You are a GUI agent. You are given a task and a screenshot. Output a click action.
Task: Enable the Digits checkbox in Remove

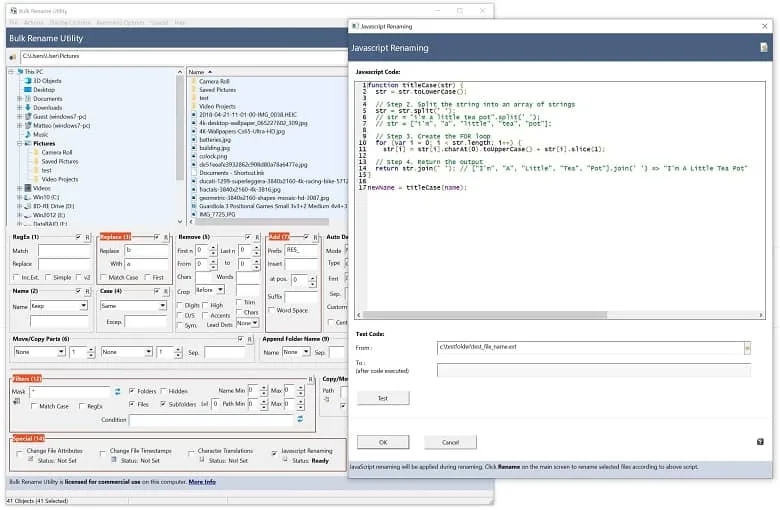click(x=181, y=306)
